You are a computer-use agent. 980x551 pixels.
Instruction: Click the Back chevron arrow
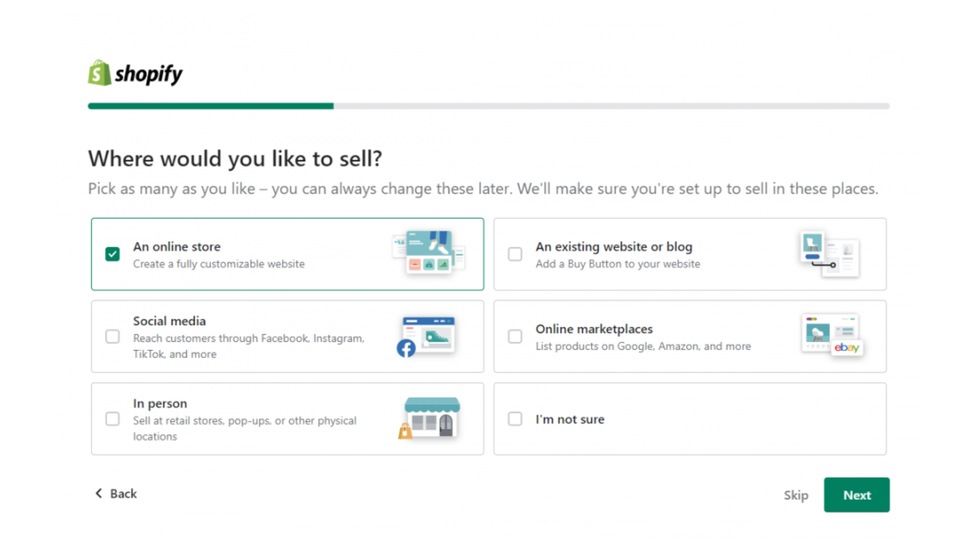(x=99, y=493)
